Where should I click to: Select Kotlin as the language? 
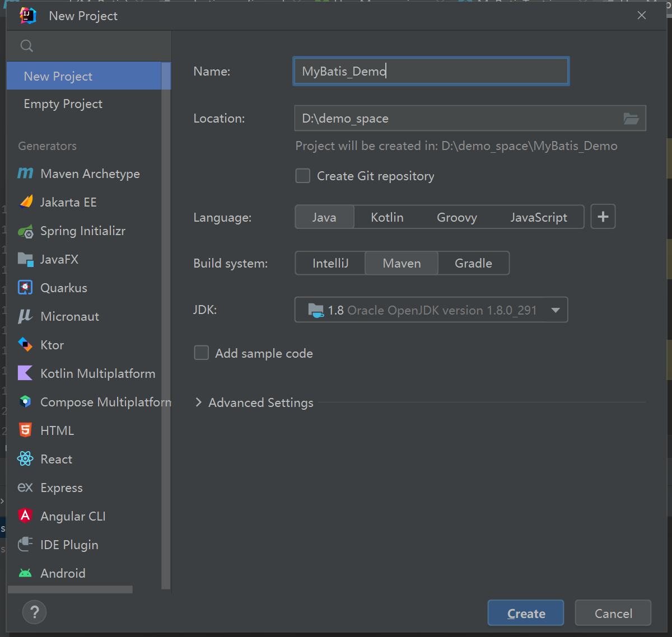[x=387, y=217]
